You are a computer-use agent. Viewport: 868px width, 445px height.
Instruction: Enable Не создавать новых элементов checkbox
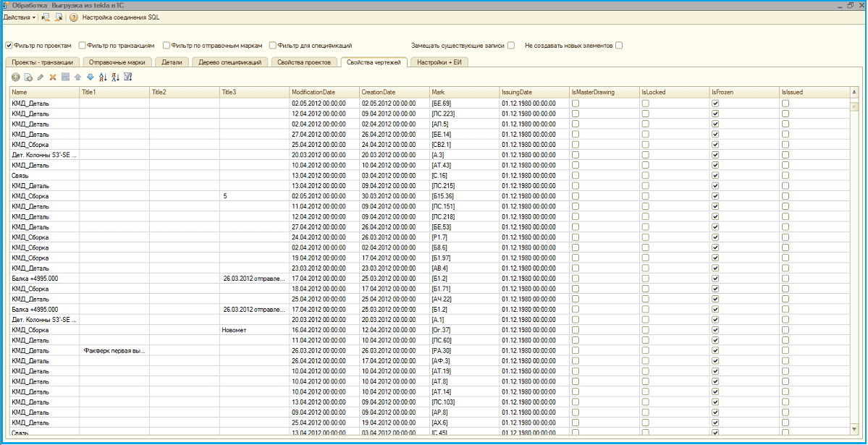pos(619,46)
